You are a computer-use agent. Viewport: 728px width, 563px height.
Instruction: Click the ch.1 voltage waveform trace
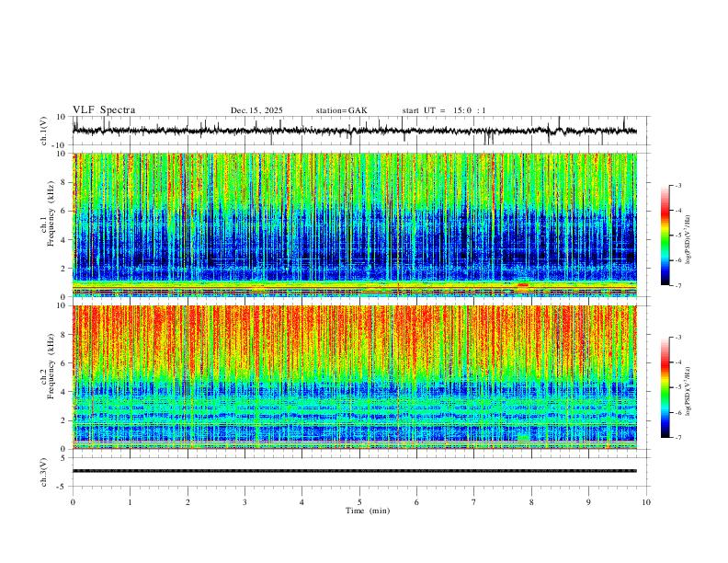click(x=354, y=131)
